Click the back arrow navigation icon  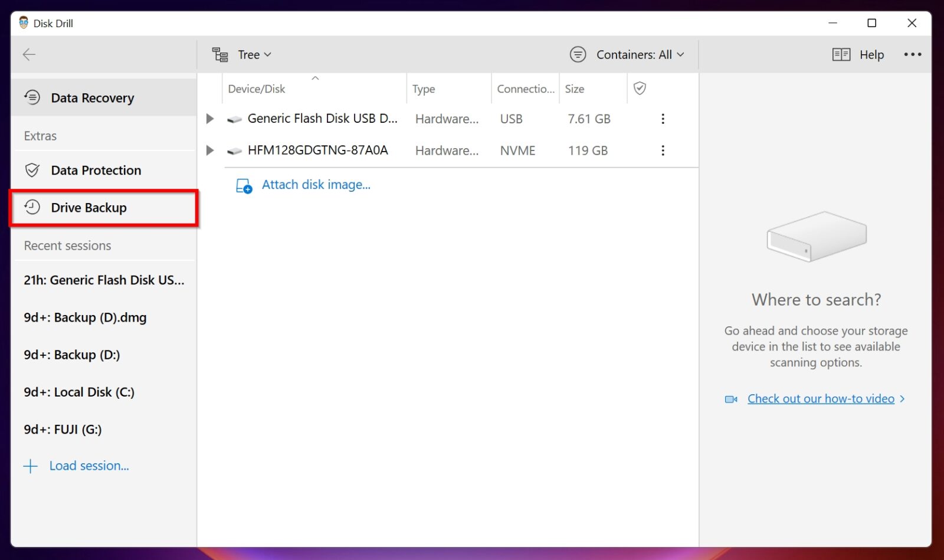point(29,54)
